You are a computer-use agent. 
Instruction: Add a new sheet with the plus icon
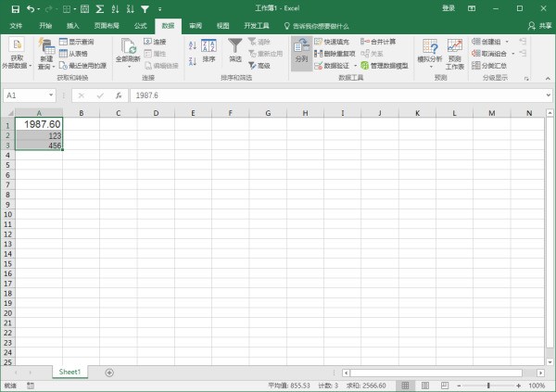pos(109,372)
